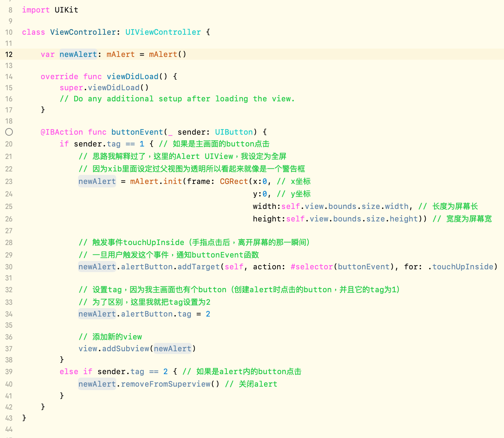Screen dimensions: 504x438
Task: Click line number 30 in gutter
Action: click(9, 267)
